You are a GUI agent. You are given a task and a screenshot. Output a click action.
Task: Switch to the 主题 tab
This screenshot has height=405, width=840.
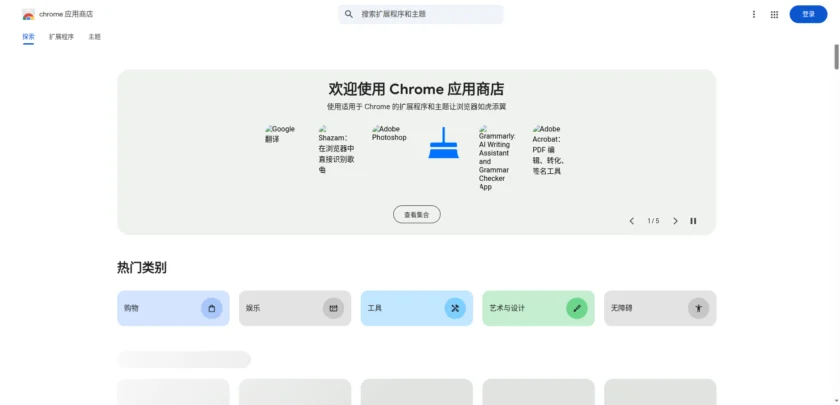point(95,37)
